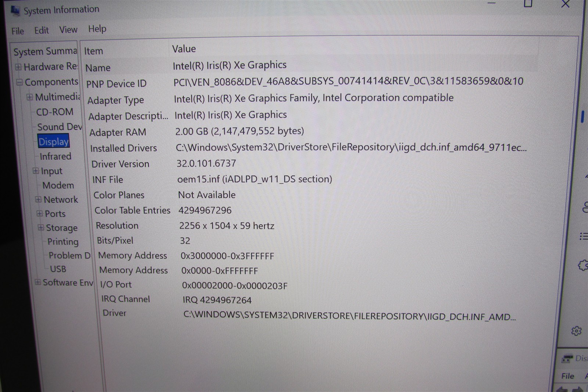588x392 pixels.
Task: Click the Adapter Description row
Action: click(x=187, y=115)
